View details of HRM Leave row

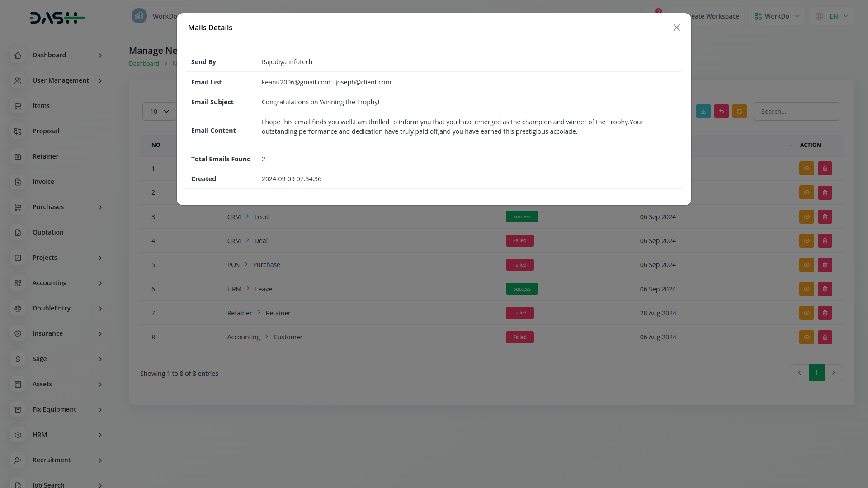click(806, 289)
